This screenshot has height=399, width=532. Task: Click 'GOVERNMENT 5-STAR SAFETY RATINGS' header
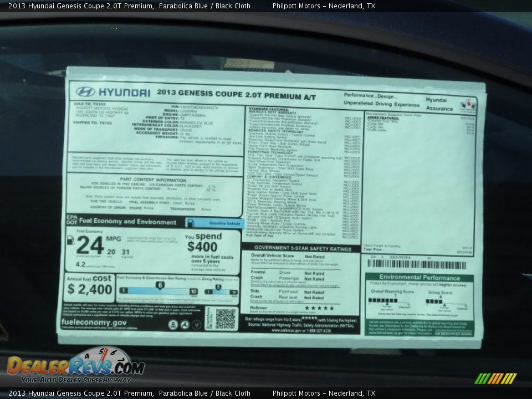tap(303, 248)
